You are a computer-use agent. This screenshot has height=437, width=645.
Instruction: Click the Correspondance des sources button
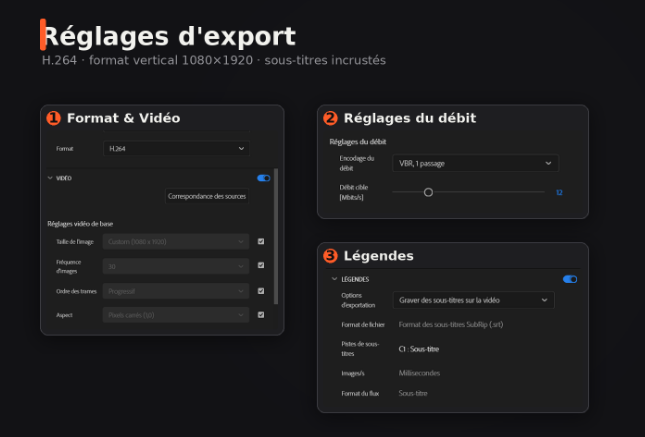pos(207,196)
